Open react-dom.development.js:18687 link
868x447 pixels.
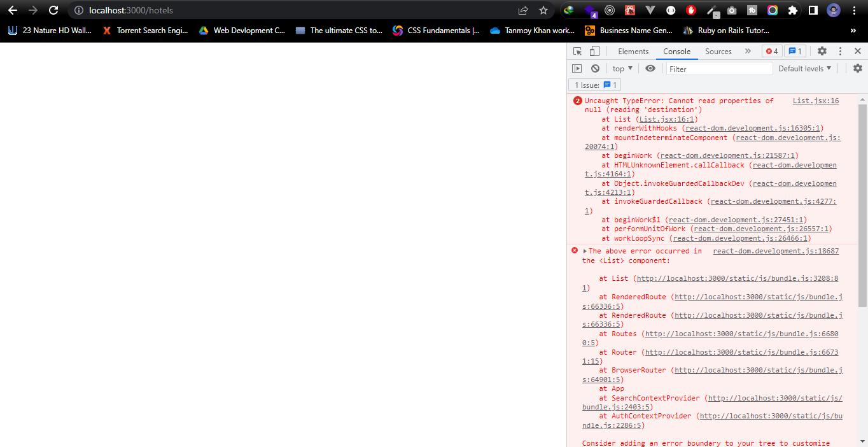(776, 251)
